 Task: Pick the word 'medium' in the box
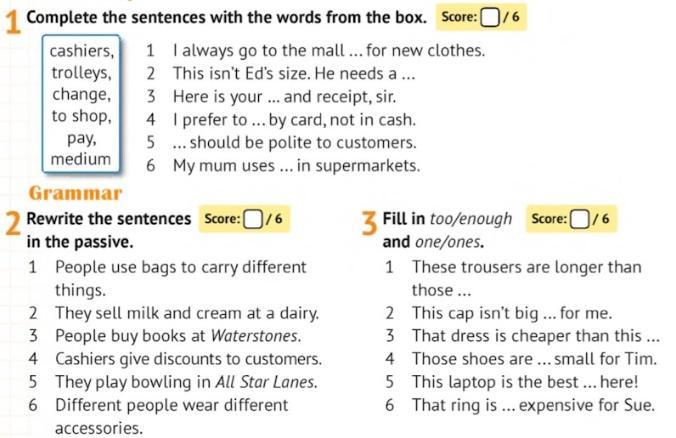[x=81, y=159]
